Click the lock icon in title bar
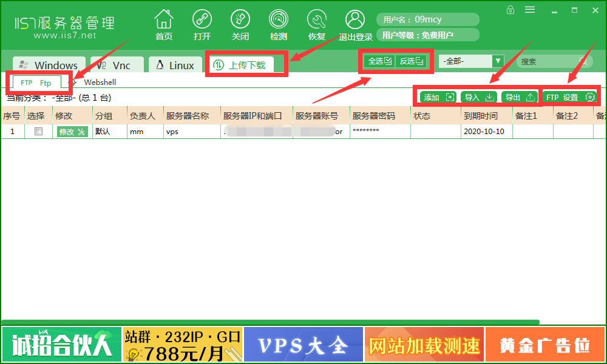Viewport: 607px width, 364px height. 510,10
